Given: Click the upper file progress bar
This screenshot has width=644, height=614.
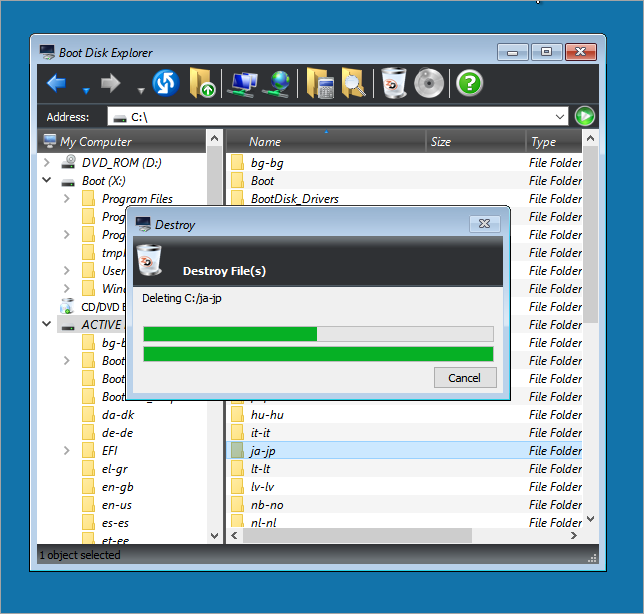Looking at the screenshot, I should pyautogui.click(x=318, y=334).
